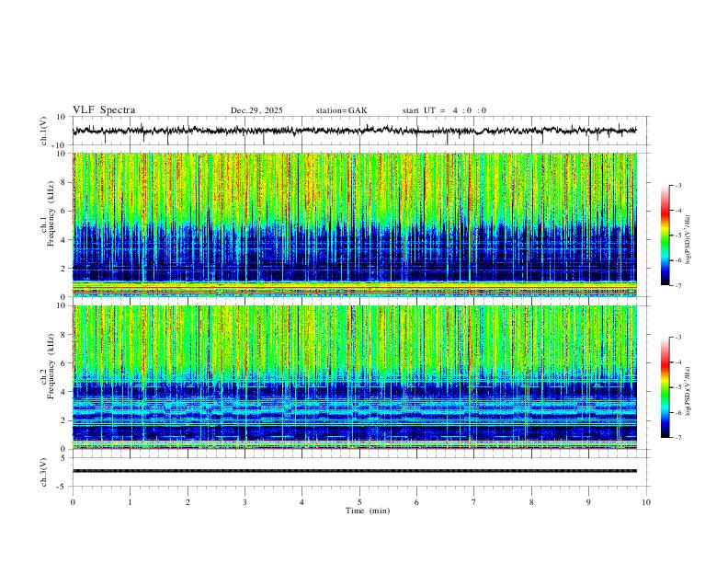Click the ch.2 "Frequency (kHz)" axis label

coord(51,366)
